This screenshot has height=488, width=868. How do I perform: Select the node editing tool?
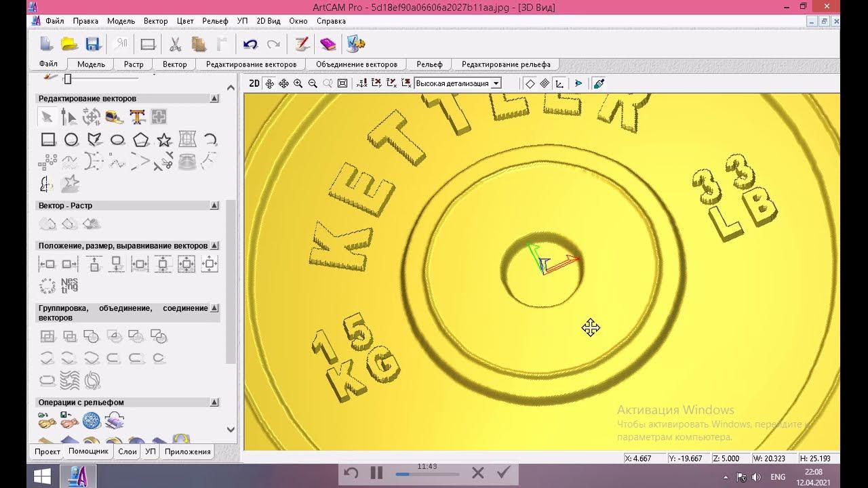(68, 117)
